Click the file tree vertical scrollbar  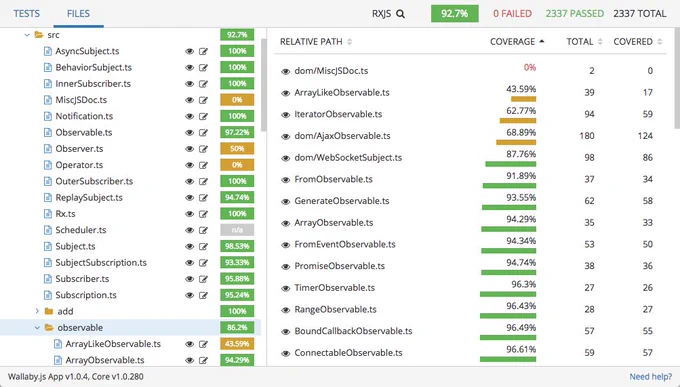264,85
